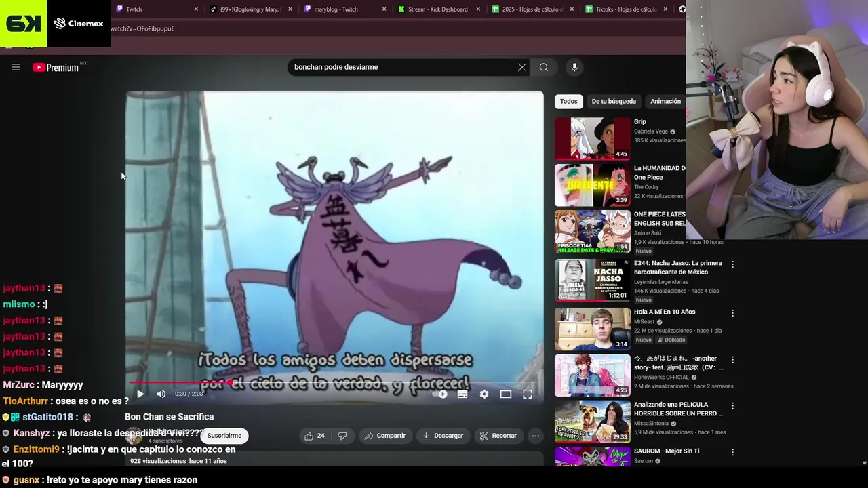Open the Grip video thumbnail

[x=593, y=138]
